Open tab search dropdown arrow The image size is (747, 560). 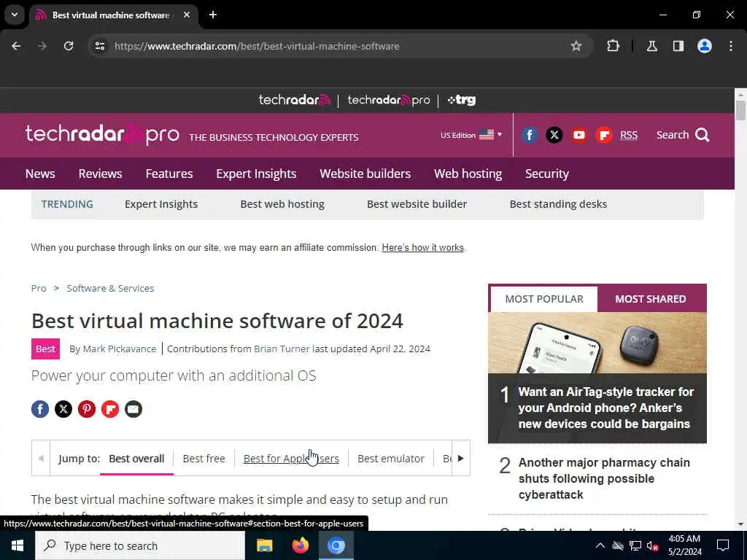(x=15, y=15)
